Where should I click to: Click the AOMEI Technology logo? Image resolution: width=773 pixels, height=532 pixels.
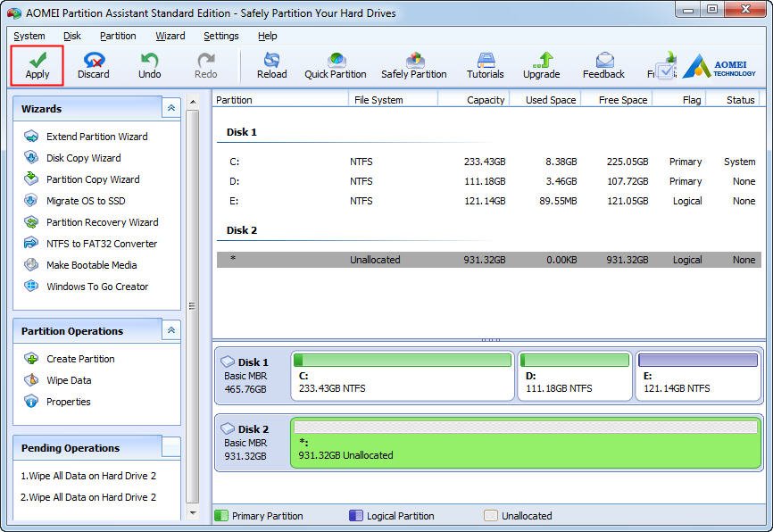coord(719,67)
